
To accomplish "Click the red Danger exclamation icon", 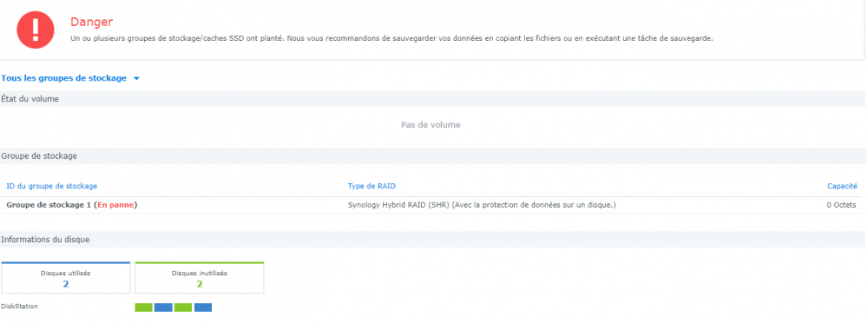I will click(x=36, y=30).
